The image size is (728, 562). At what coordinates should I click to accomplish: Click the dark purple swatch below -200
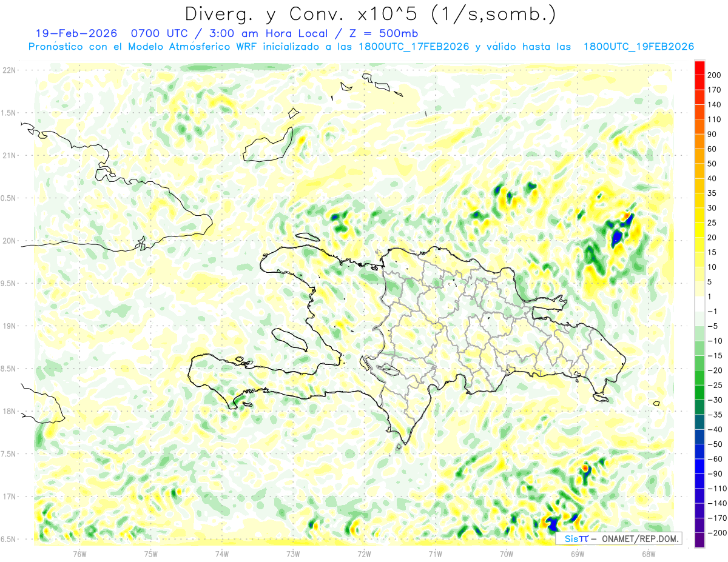[x=699, y=541]
